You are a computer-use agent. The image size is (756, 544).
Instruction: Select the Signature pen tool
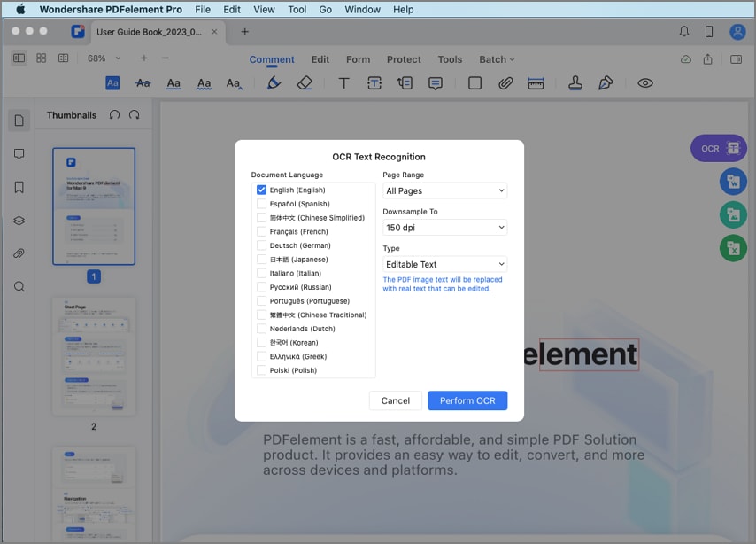click(606, 83)
